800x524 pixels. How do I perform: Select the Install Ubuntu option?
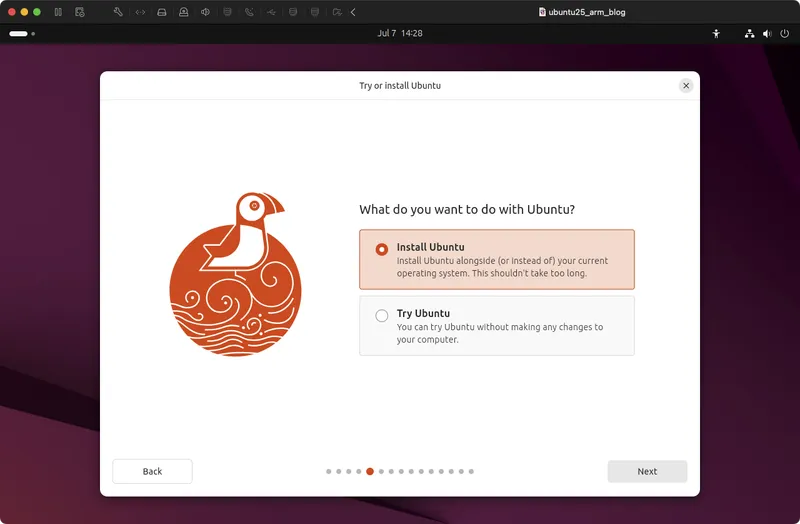coord(497,259)
